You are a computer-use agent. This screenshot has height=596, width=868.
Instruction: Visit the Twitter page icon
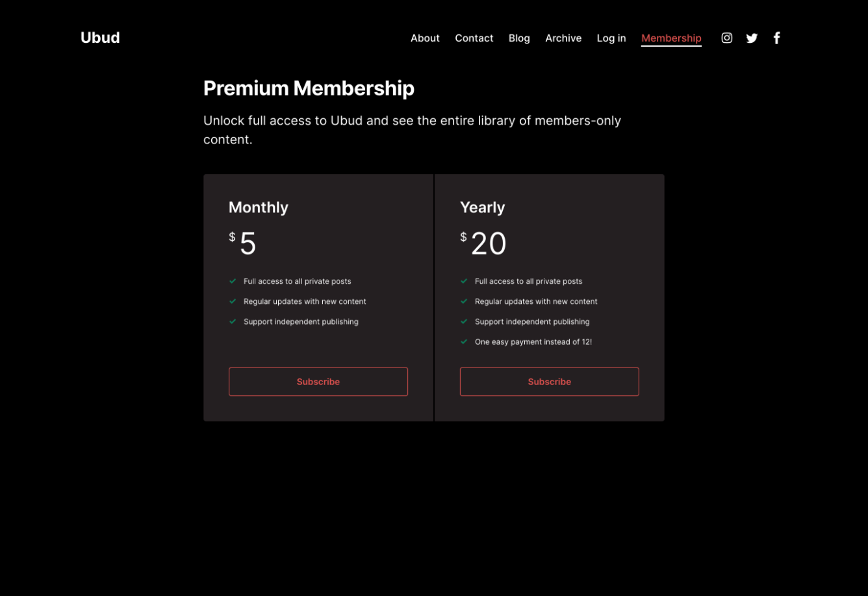(x=752, y=38)
